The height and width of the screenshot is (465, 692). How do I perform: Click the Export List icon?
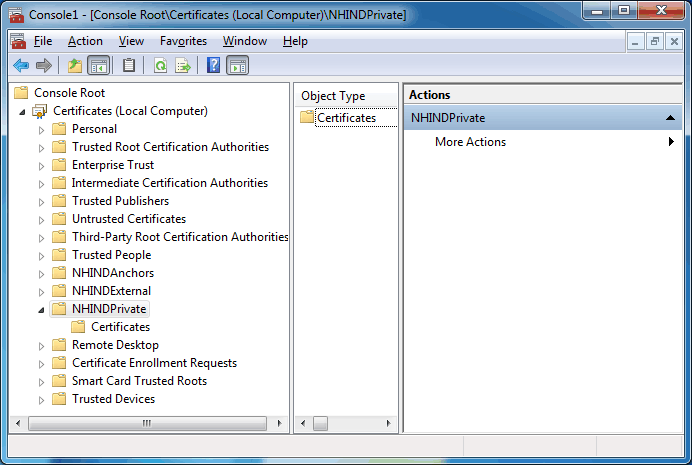(x=183, y=66)
